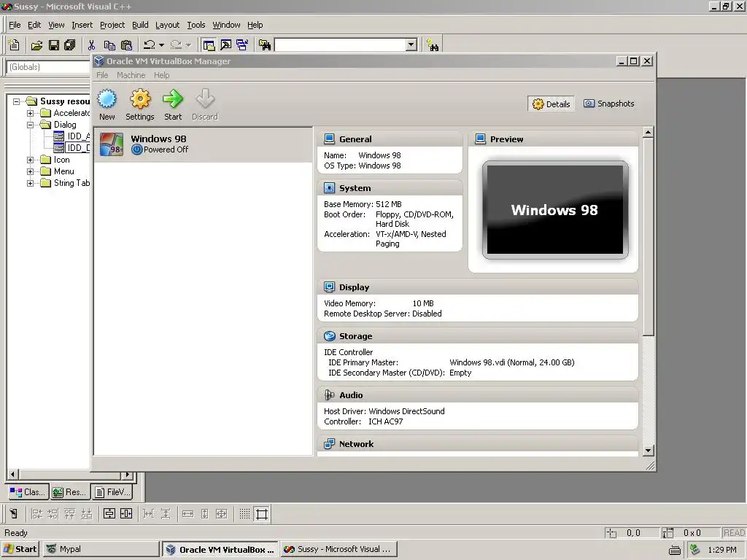Toggle the dotted grid button

[x=244, y=514]
